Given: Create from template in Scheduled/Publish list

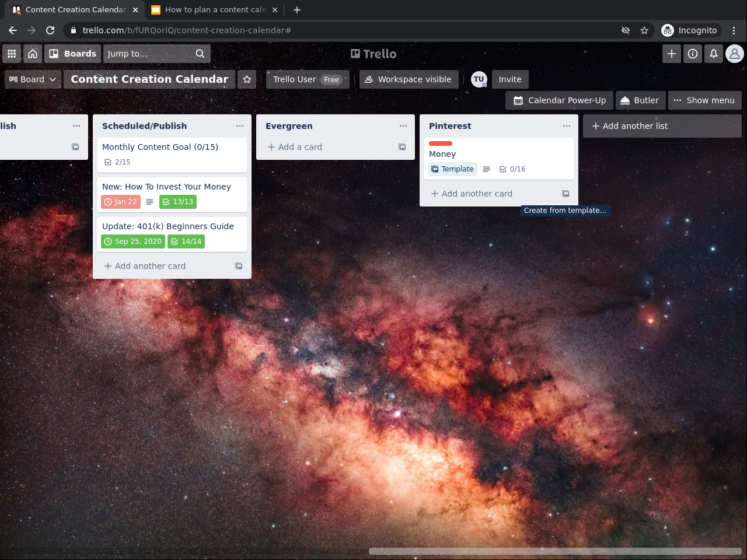Looking at the screenshot, I should tap(239, 266).
